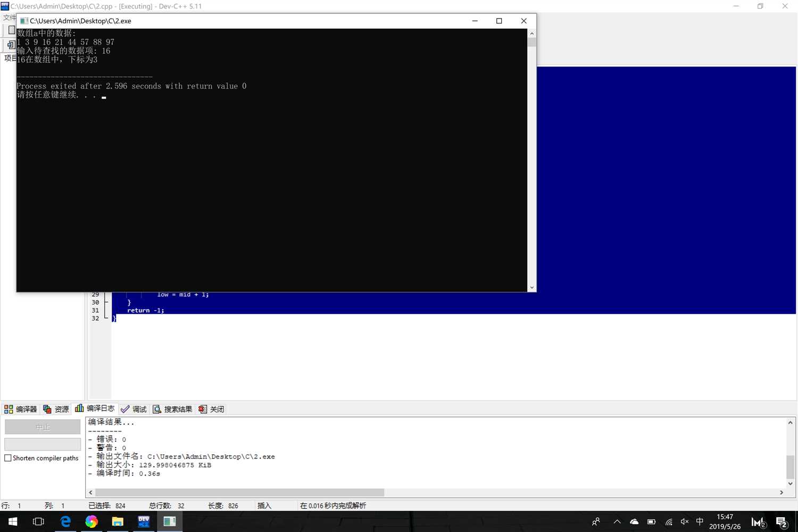Open the Windows Start menu
Viewport: 798px width, 532px height.
(x=13, y=522)
